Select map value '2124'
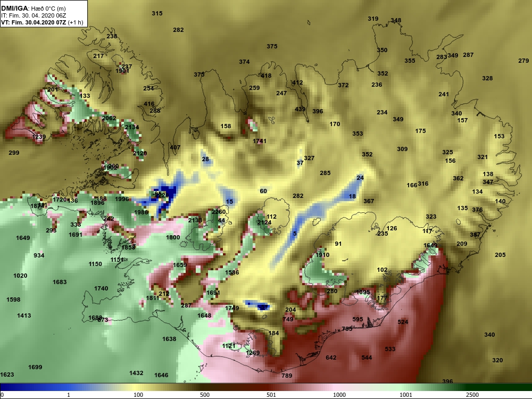Image resolution: width=532 pixels, height=399 pixels. coord(264,222)
